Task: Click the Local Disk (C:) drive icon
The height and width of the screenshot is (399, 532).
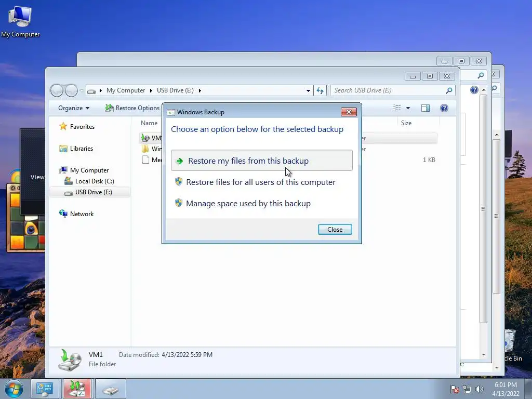Action: pos(68,181)
